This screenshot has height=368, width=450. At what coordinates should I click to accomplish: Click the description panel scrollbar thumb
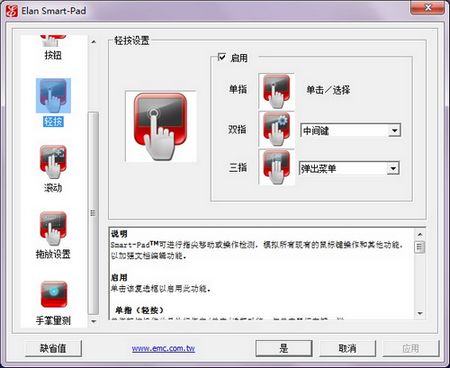pyautogui.click(x=420, y=247)
